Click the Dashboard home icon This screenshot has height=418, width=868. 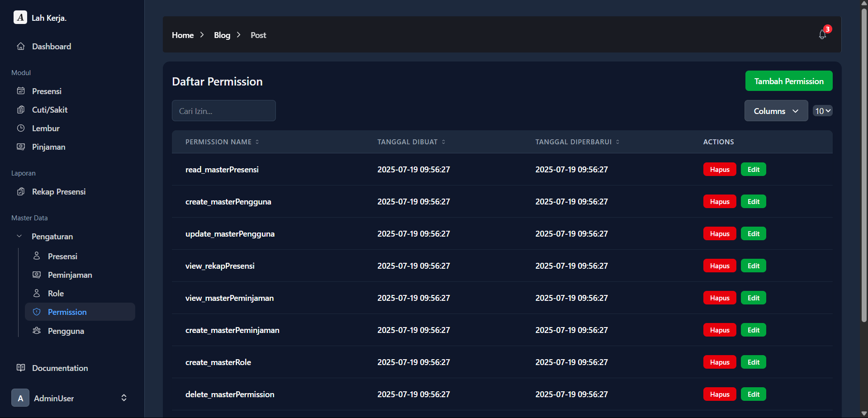coord(21,46)
